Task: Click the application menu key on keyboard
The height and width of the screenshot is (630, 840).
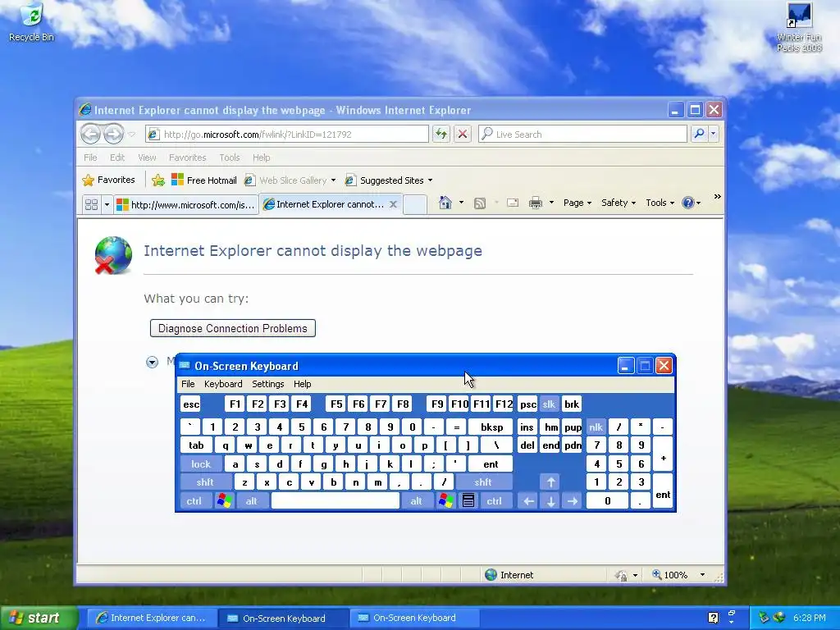Action: click(x=468, y=501)
